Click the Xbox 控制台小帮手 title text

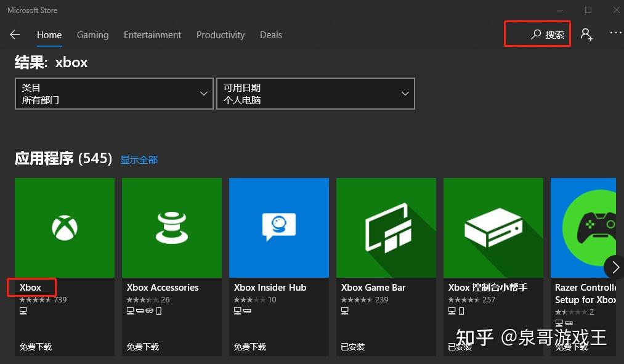[488, 287]
